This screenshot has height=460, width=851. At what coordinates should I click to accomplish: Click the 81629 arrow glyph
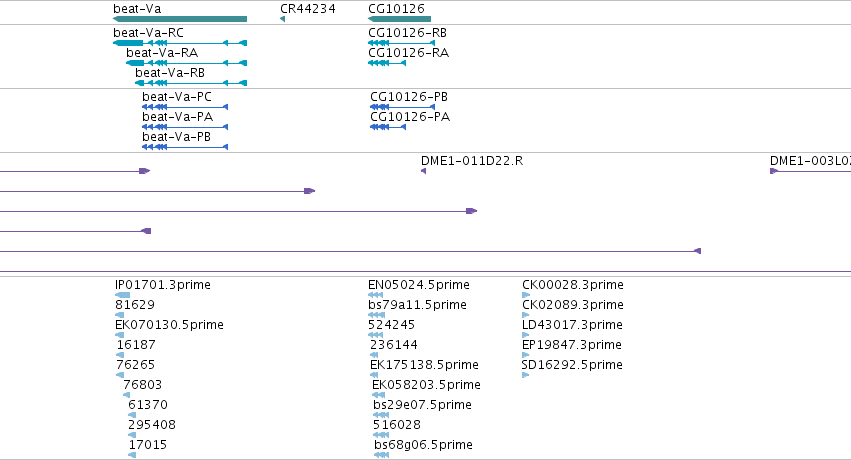pos(119,315)
